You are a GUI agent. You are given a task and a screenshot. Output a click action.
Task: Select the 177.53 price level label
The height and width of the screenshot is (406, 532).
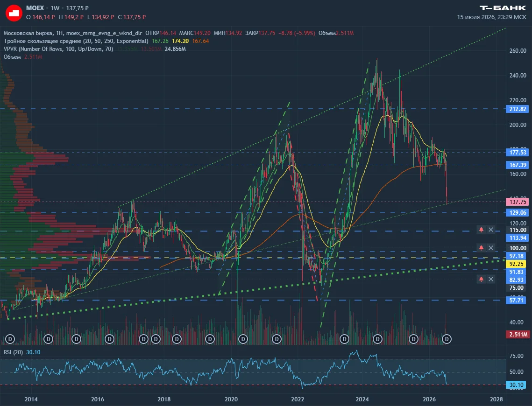pyautogui.click(x=518, y=153)
